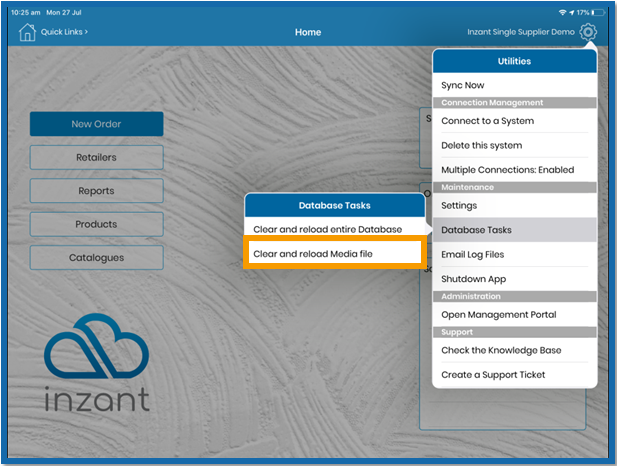This screenshot has width=617, height=466.
Task: Tap Inzant Single Supplier Demo label
Action: click(521, 32)
